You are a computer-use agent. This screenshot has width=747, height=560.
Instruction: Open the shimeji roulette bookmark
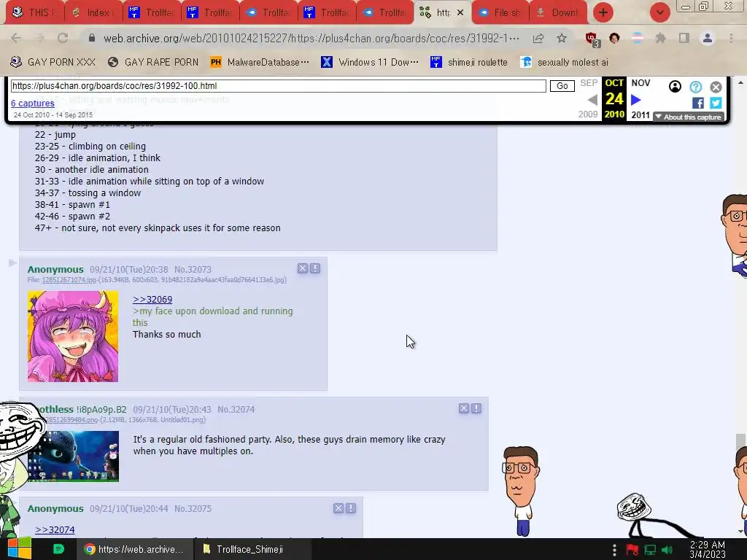[469, 62]
